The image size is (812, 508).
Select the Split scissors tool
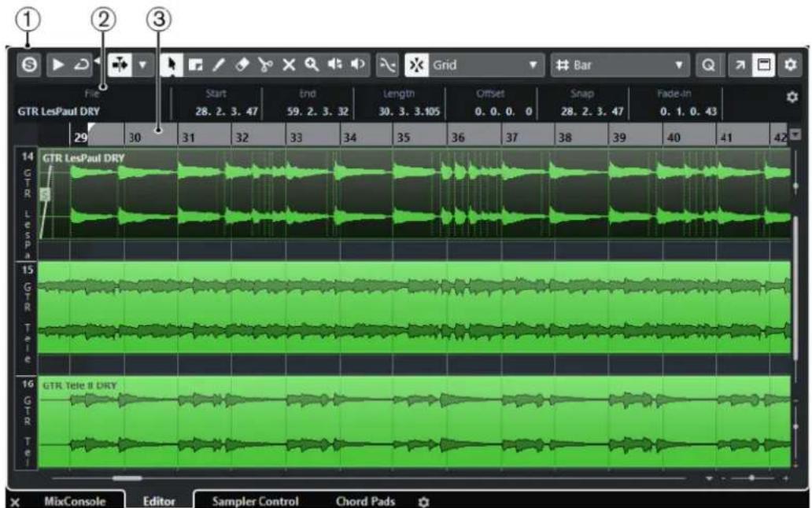coord(265,65)
